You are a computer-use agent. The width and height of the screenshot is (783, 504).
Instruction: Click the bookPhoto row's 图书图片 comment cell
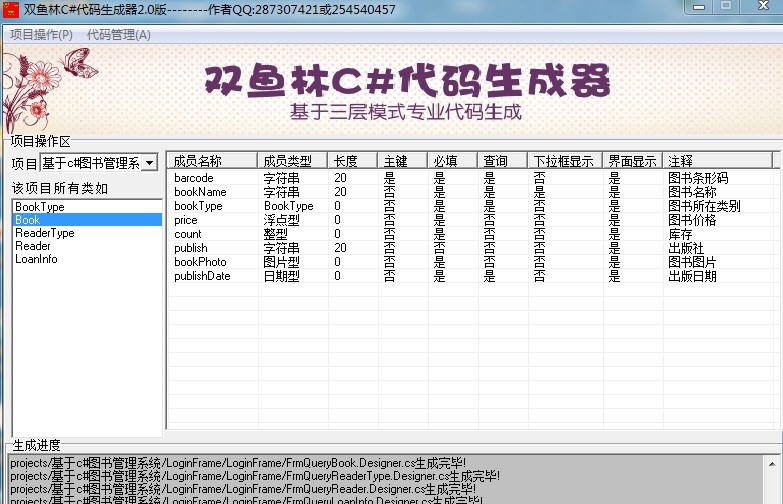pos(692,262)
